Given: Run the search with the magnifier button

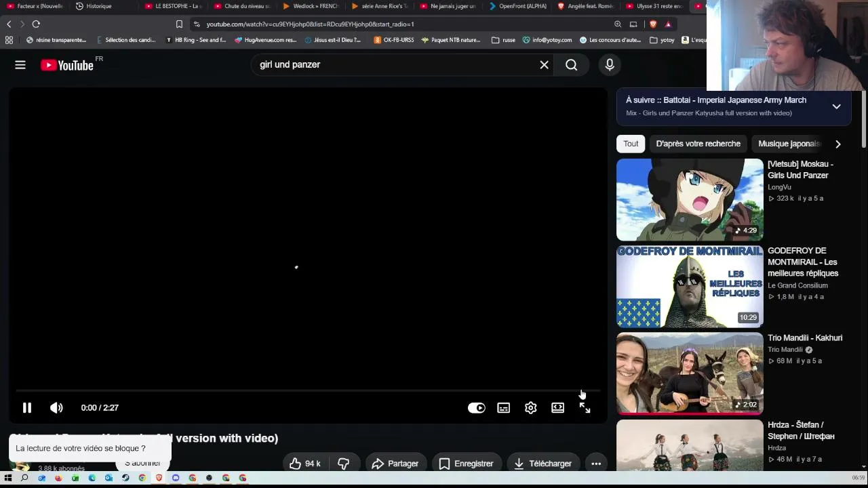Looking at the screenshot, I should click(572, 64).
